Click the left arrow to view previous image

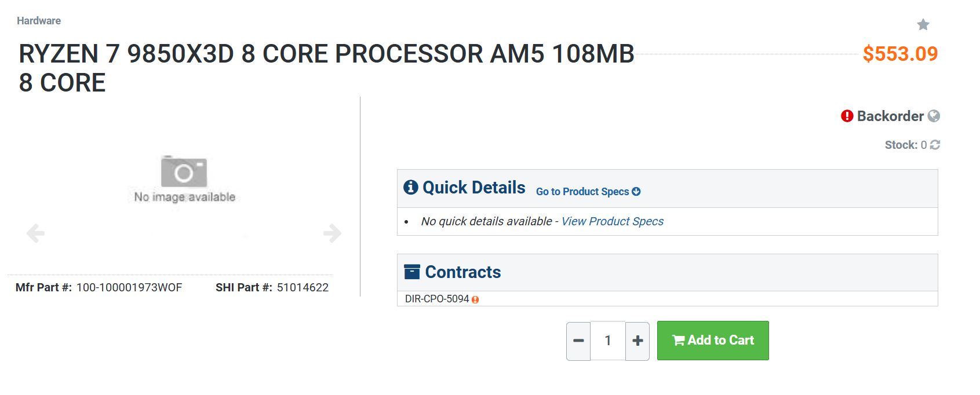pyautogui.click(x=35, y=233)
